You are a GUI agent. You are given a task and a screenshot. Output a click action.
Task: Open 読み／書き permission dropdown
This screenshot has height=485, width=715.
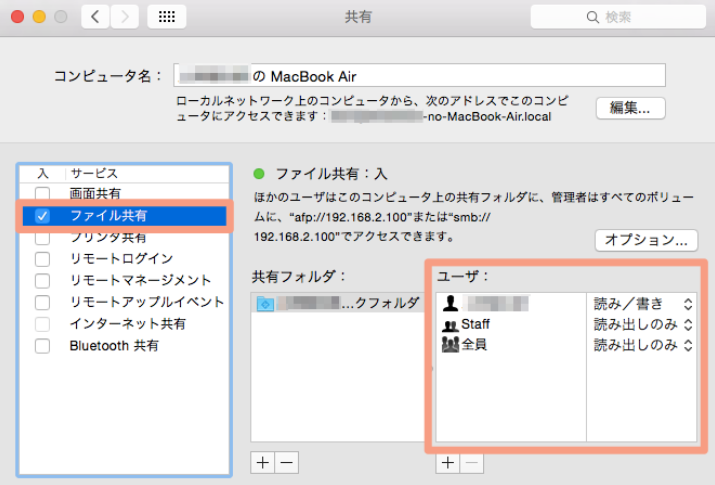[642, 304]
